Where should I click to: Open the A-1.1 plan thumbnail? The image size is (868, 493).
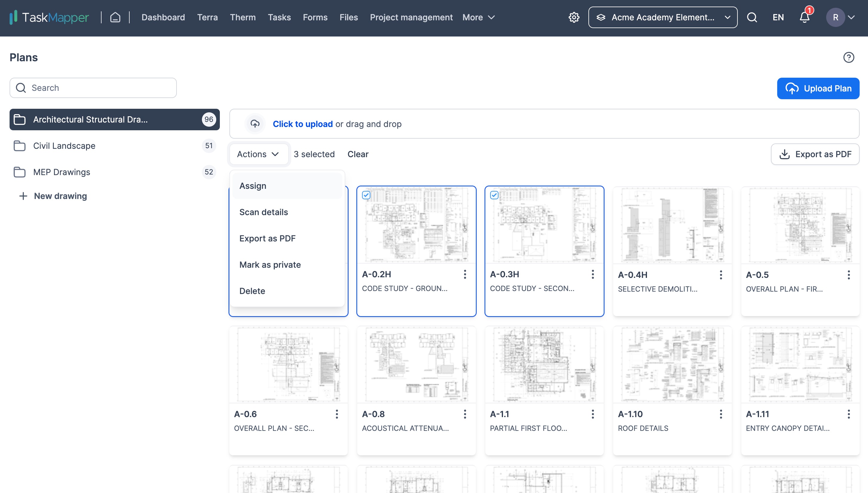[x=544, y=365]
